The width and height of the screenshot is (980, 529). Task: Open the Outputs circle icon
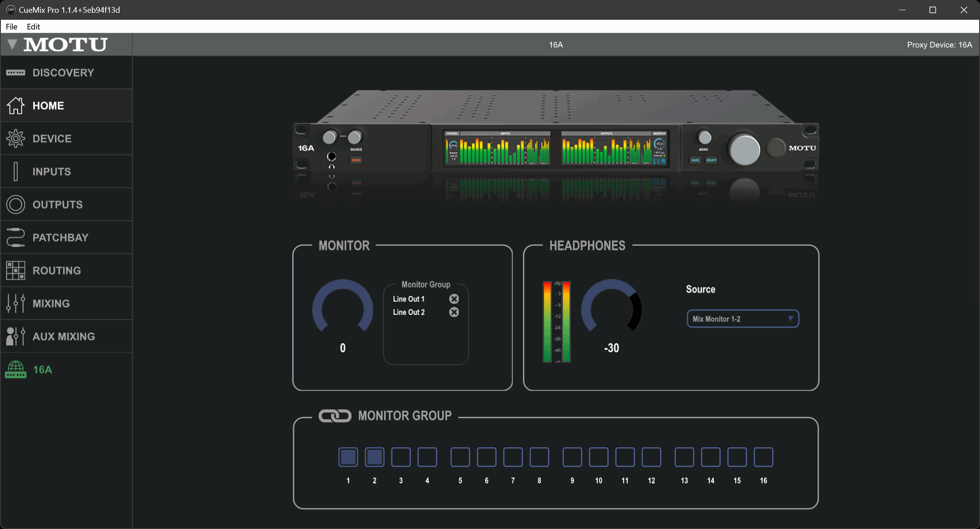[x=16, y=204]
